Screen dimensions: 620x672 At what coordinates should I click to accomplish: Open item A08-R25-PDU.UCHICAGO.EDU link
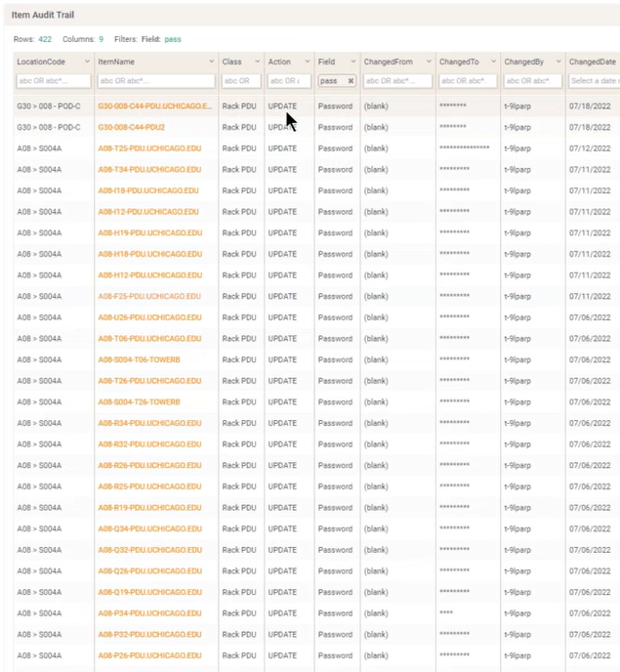[x=149, y=486]
